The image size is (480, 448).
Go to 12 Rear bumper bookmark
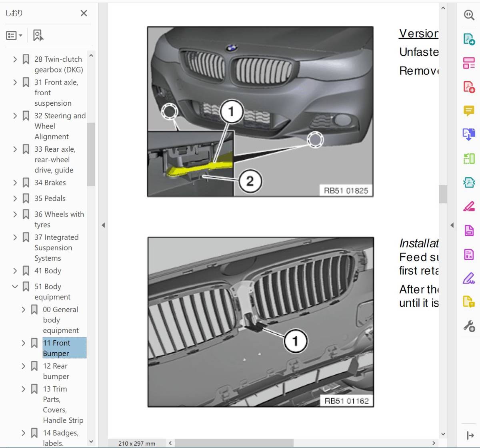coord(56,371)
